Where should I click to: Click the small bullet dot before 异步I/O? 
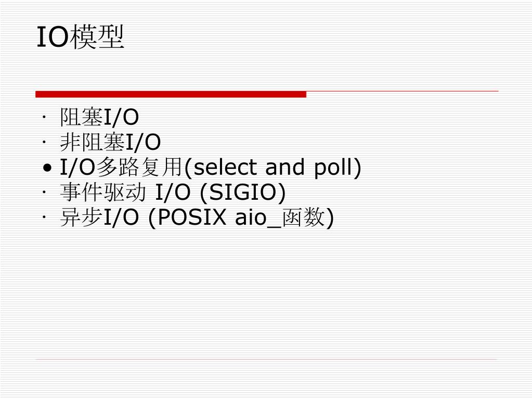(44, 217)
